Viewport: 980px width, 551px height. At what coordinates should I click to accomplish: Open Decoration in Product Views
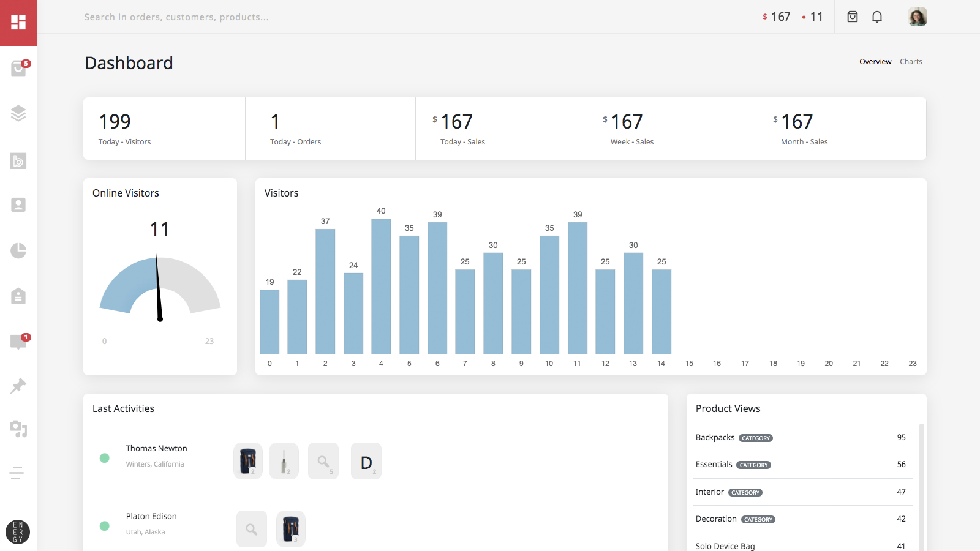803,519
